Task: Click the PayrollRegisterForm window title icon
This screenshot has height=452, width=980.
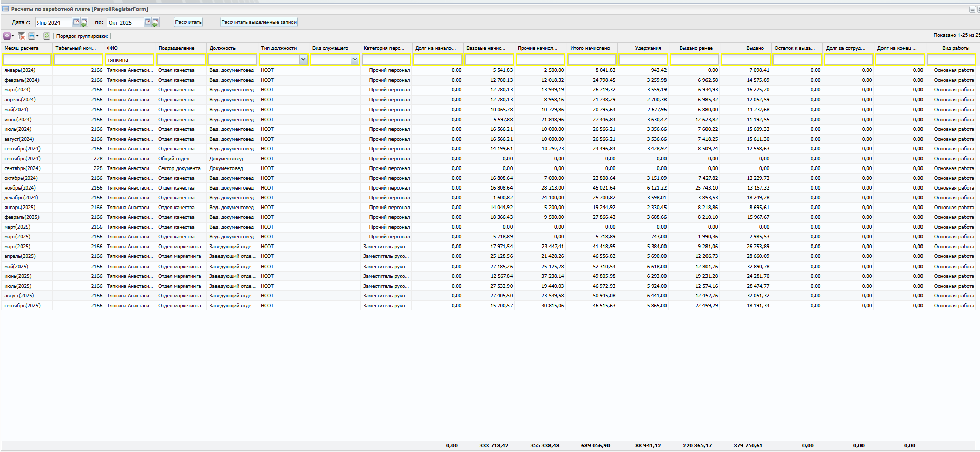Action: 6,9
